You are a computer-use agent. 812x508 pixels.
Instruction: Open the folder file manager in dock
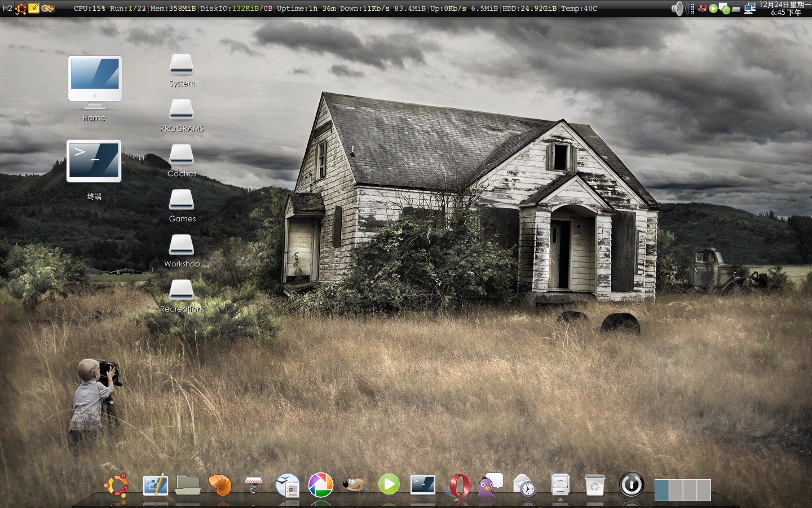(188, 485)
